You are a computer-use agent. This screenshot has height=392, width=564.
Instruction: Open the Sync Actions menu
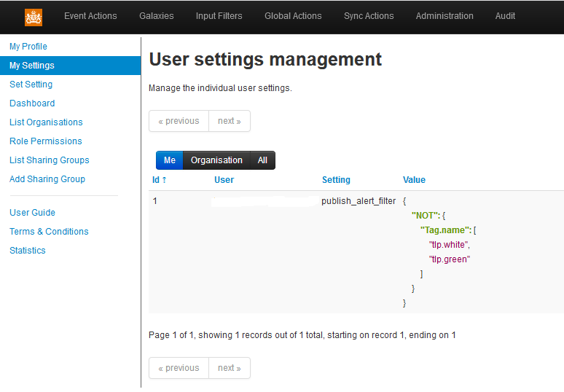(368, 16)
